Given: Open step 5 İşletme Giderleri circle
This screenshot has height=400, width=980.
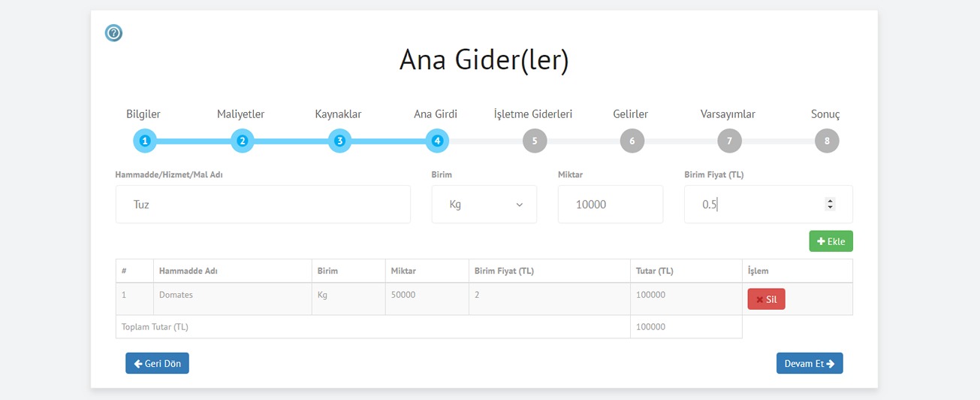Looking at the screenshot, I should point(535,141).
